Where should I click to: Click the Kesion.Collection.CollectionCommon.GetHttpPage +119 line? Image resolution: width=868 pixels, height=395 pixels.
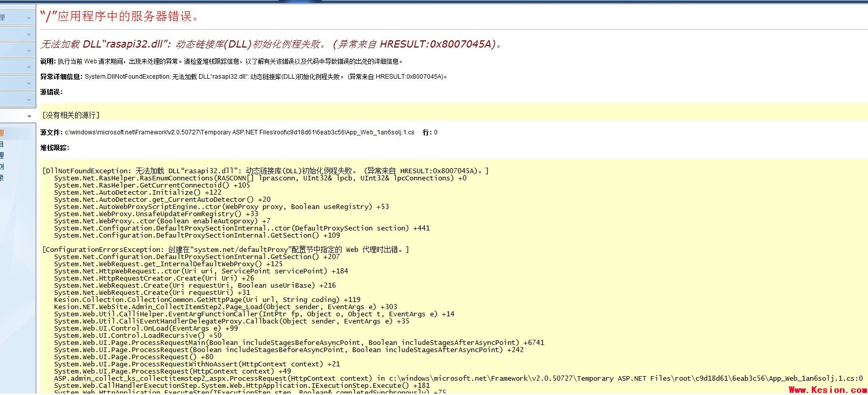(207, 300)
